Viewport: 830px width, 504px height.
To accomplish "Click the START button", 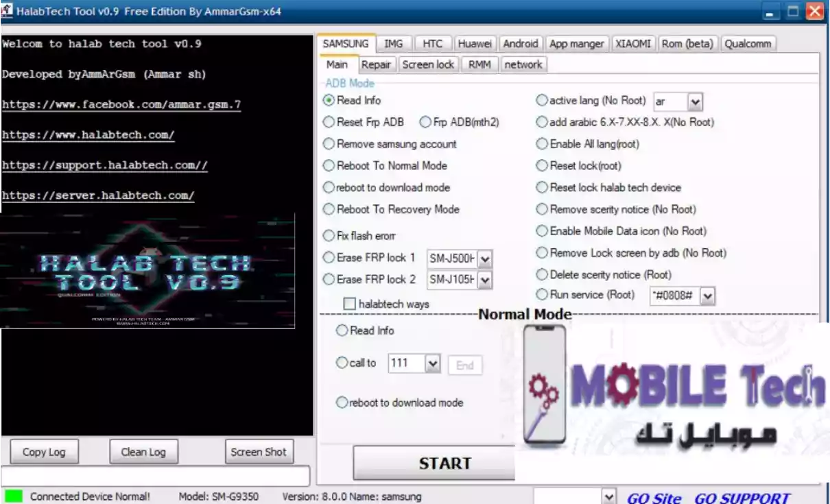I will tap(435, 464).
